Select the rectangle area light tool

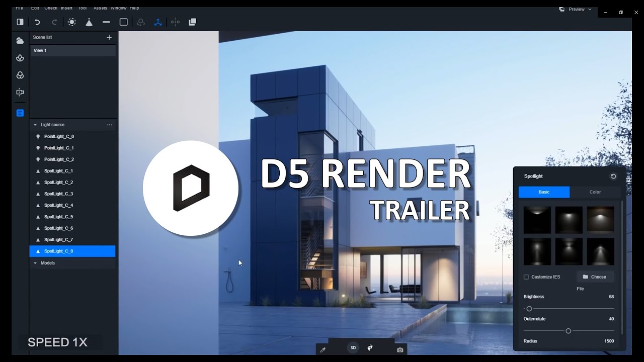click(123, 22)
